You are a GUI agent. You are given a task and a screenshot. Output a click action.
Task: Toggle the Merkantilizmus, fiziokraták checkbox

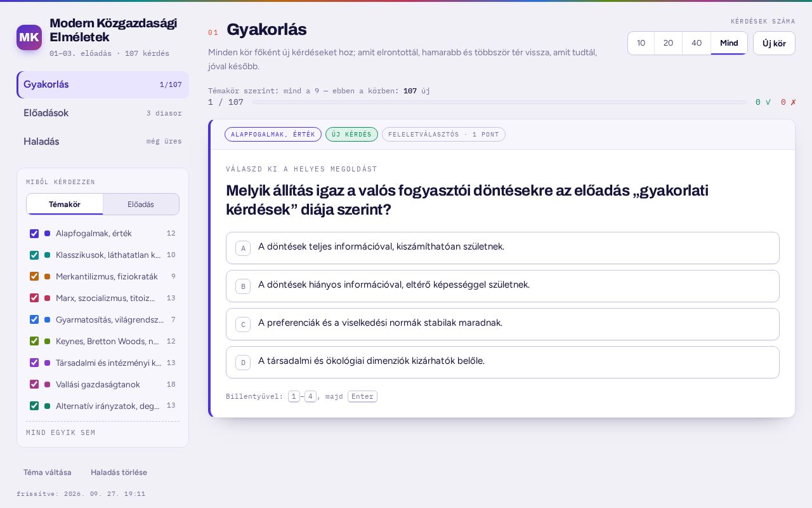point(34,276)
